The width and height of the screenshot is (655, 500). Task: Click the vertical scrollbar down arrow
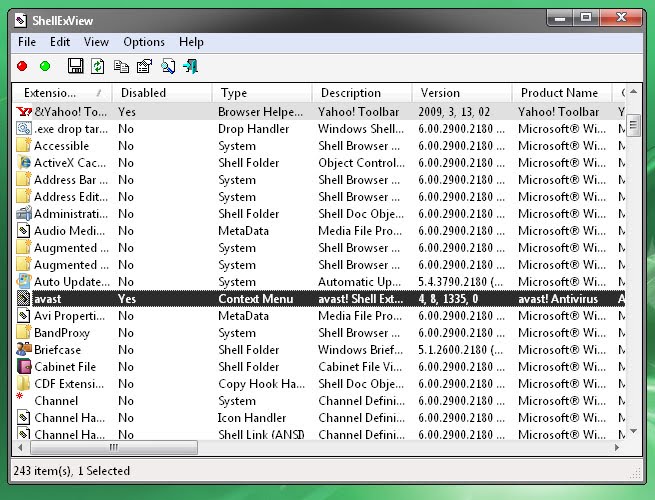pos(633,431)
